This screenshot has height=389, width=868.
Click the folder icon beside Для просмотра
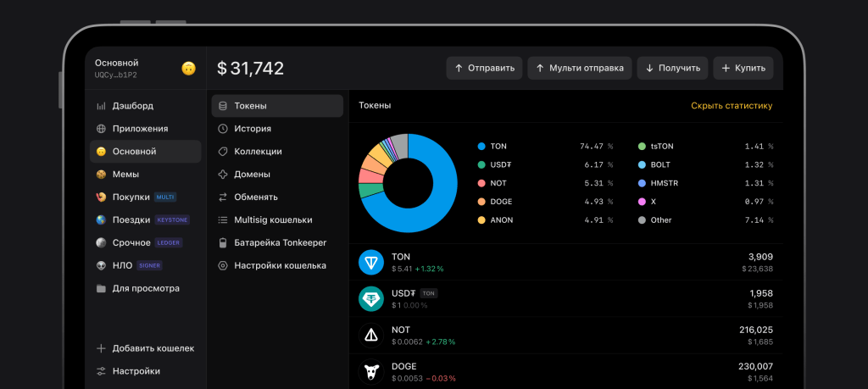click(101, 288)
